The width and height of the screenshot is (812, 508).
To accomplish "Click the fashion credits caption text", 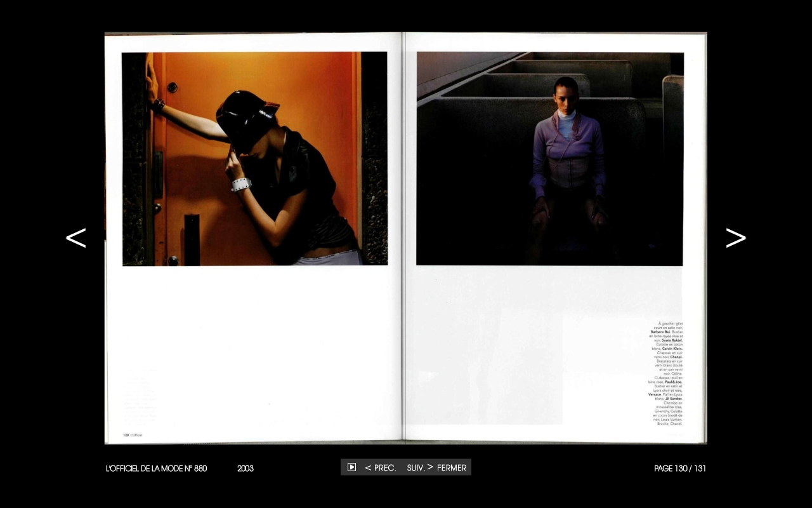I will coord(666,373).
